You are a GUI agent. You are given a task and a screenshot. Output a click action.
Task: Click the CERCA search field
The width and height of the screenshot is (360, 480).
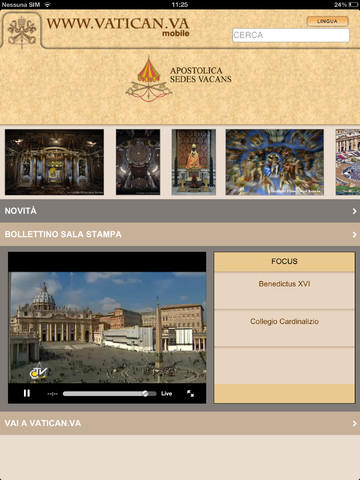(291, 35)
